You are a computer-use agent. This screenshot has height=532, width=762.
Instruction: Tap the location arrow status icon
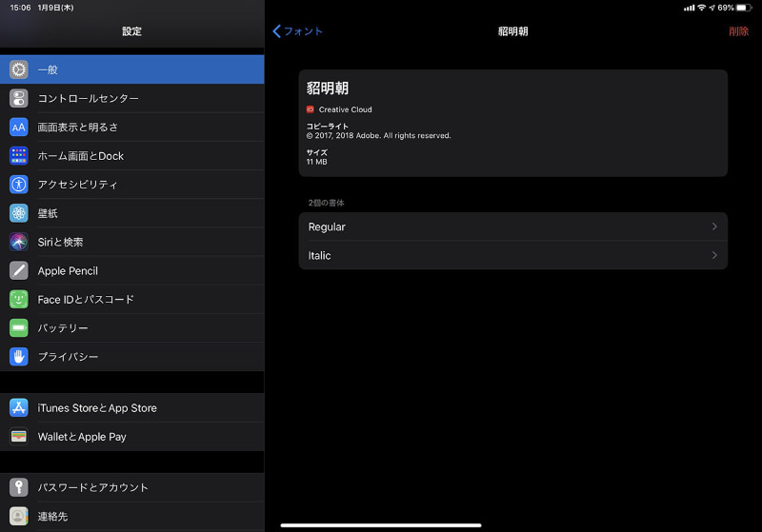712,8
